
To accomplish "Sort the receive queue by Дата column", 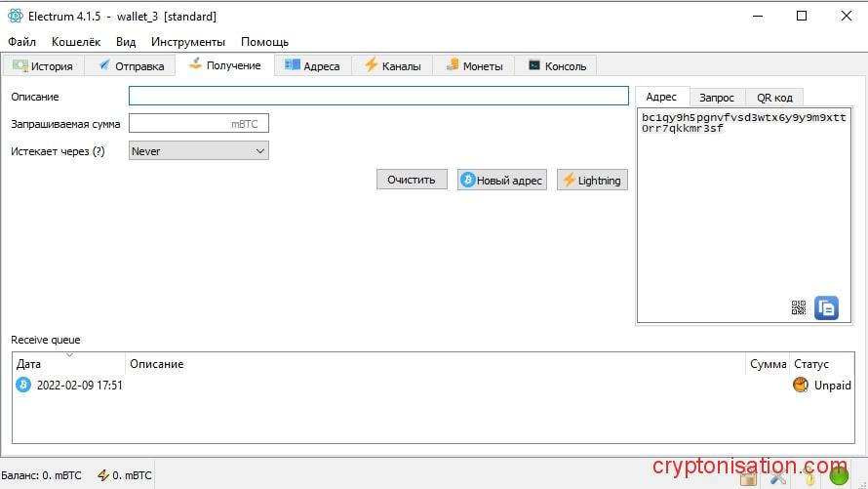I will [x=68, y=364].
